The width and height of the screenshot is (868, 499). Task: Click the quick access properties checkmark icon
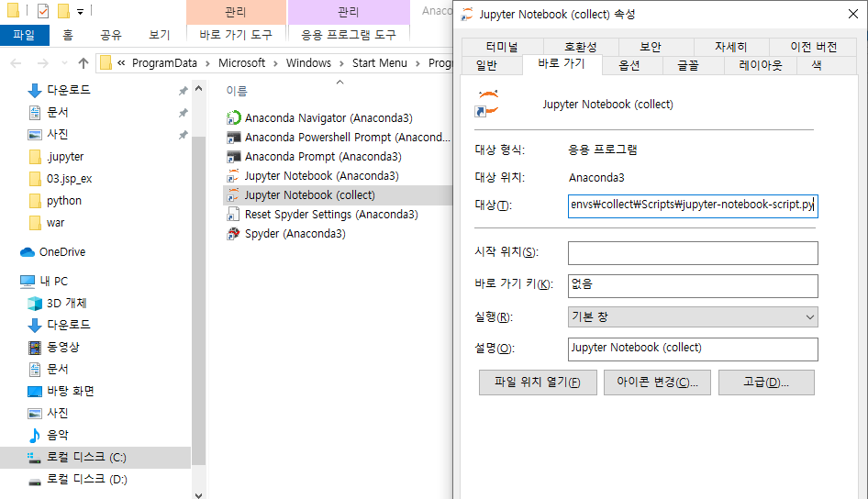click(42, 10)
